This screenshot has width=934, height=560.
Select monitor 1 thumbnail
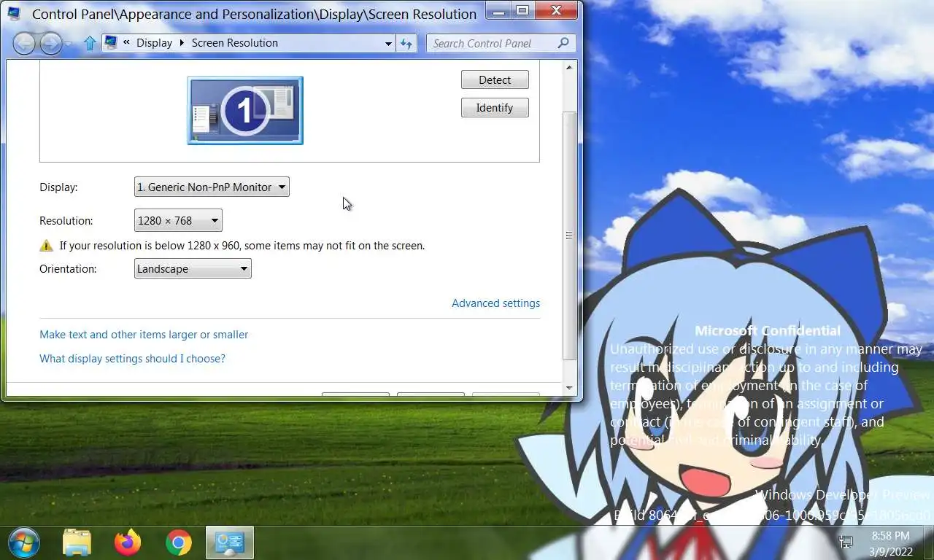[x=245, y=110]
